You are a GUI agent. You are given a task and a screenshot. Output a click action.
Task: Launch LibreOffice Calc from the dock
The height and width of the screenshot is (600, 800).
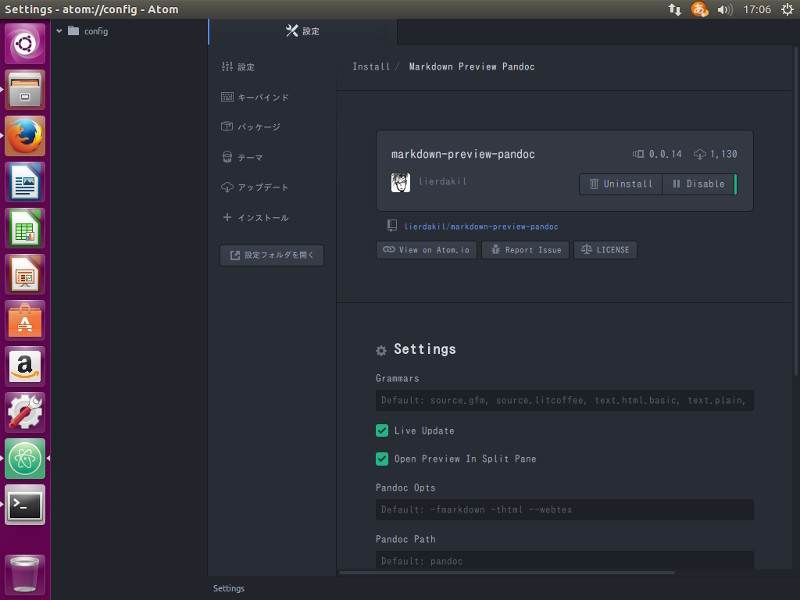(25, 228)
